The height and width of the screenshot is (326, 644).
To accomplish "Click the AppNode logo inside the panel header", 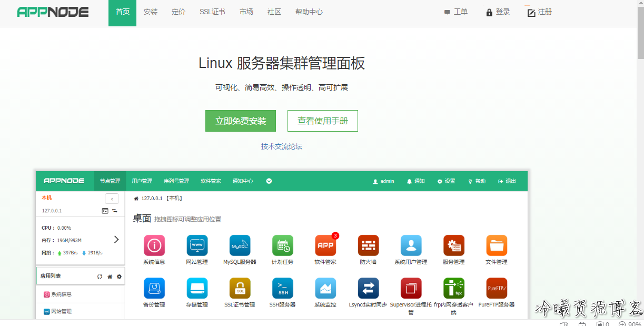I will (x=64, y=181).
